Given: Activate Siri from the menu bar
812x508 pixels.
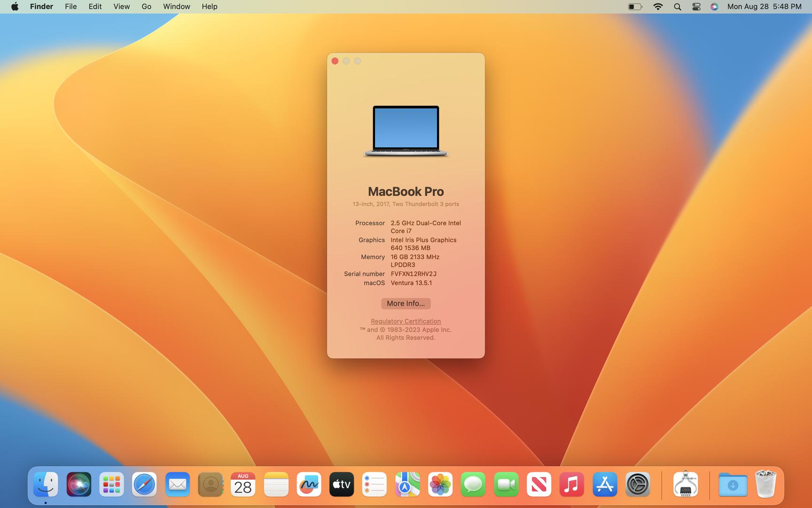Looking at the screenshot, I should pyautogui.click(x=714, y=7).
